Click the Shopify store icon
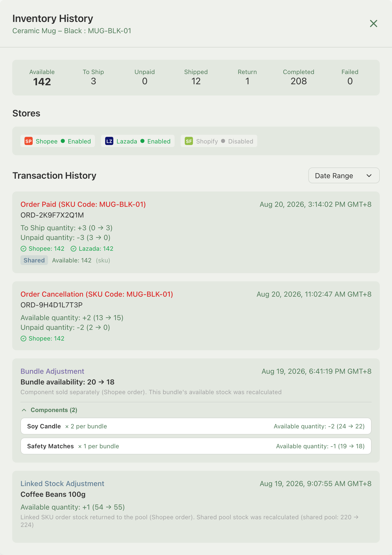Viewport: 392px width, 555px height. (x=189, y=141)
